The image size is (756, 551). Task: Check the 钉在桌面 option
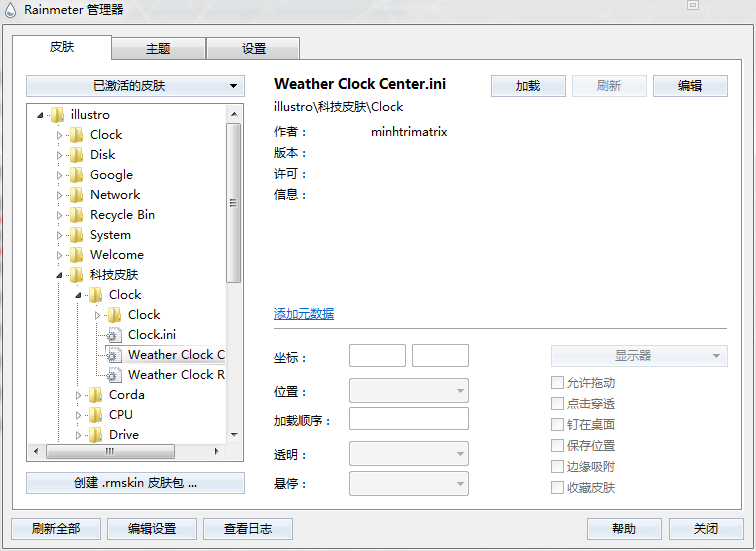click(x=557, y=424)
